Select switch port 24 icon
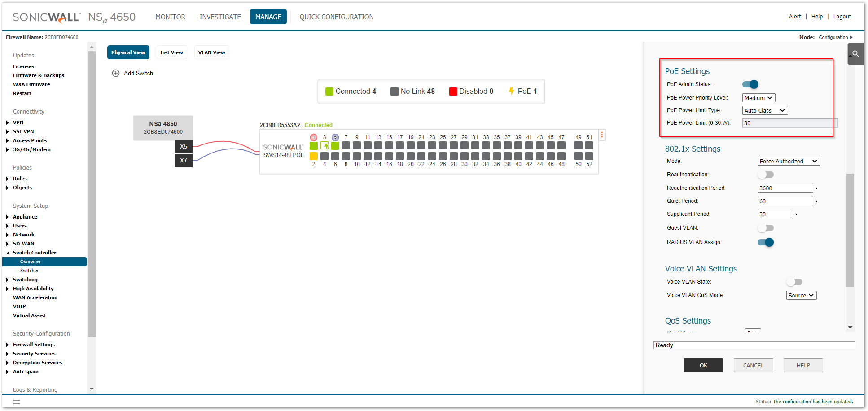The height and width of the screenshot is (411, 868). click(x=432, y=156)
